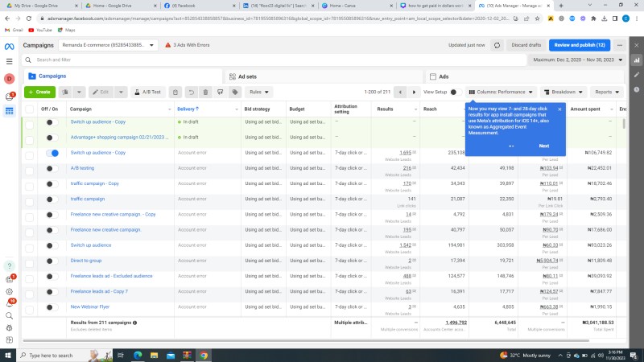Open the edit pencil icon in right panel
This screenshot has height=362, width=644.
(637, 75)
